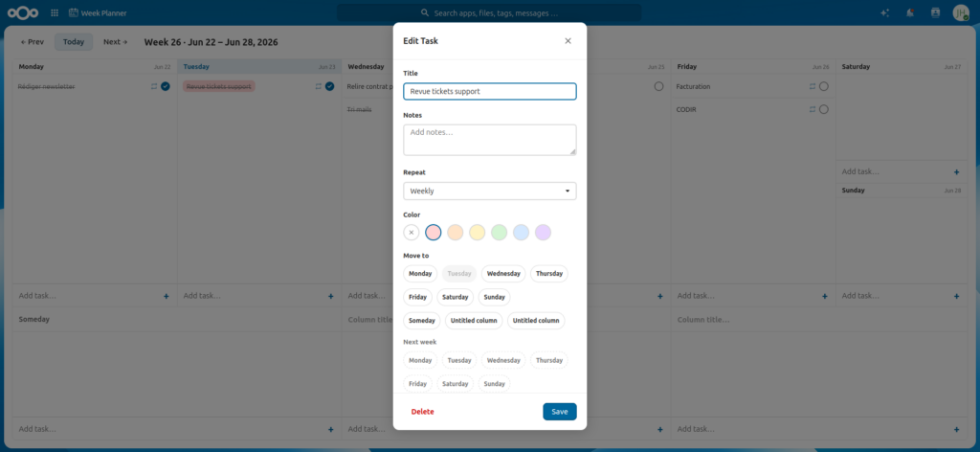Click Add task field under Someday column
980x452 pixels.
point(168,429)
